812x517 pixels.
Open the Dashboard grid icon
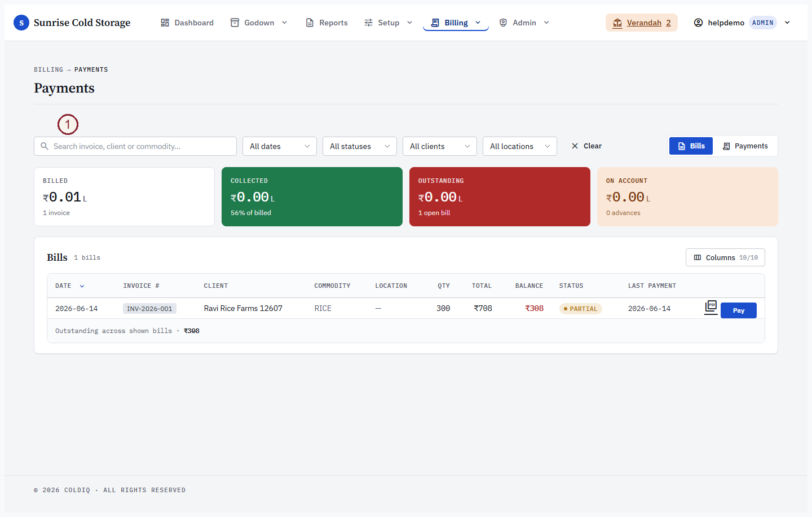(165, 23)
